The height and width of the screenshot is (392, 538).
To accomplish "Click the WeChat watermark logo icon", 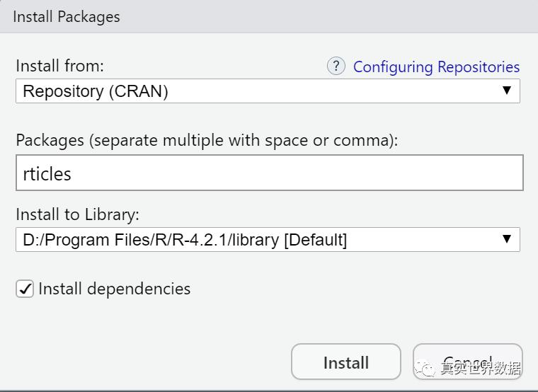I will (x=427, y=368).
